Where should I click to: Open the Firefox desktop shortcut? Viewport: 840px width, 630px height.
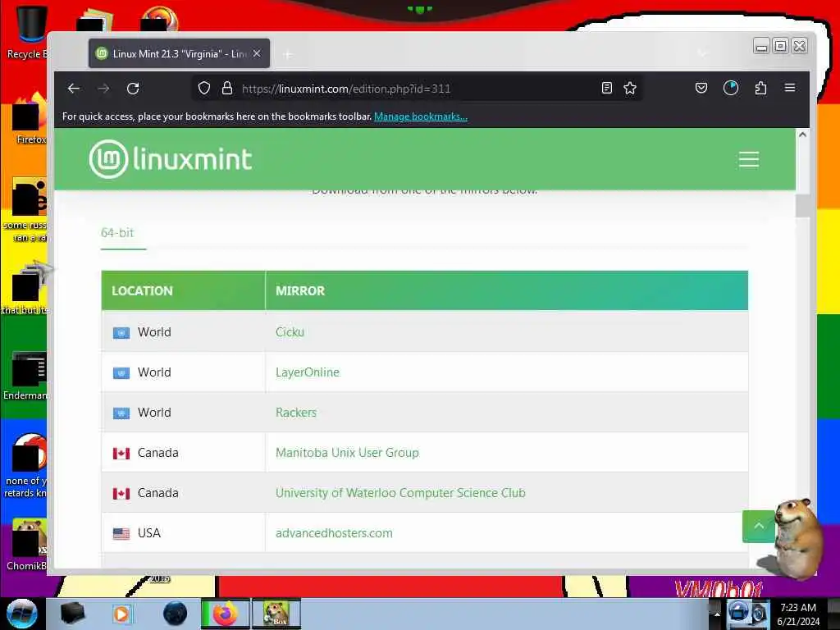point(30,119)
